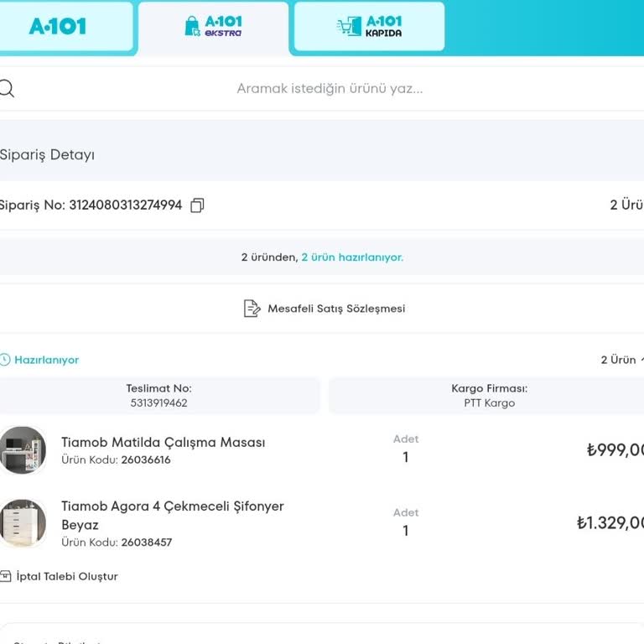Click the ₺999,00 price
Image resolution: width=644 pixels, height=644 pixels.
615,450
